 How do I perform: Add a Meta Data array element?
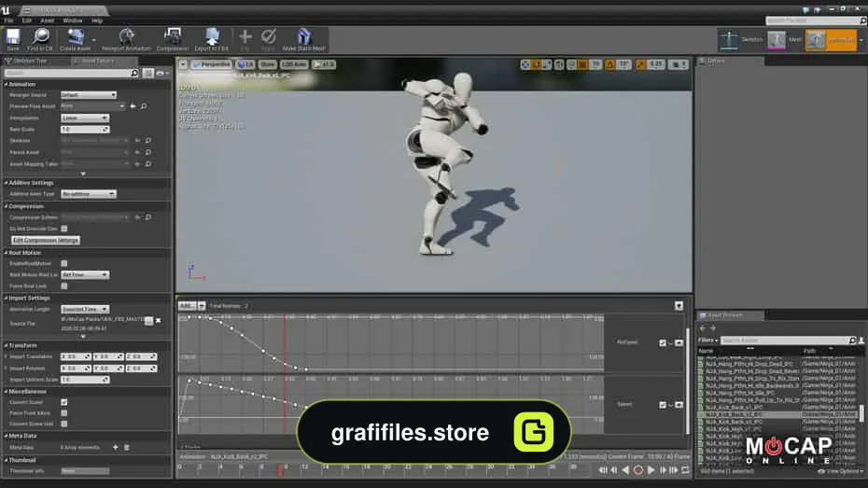[x=116, y=447]
